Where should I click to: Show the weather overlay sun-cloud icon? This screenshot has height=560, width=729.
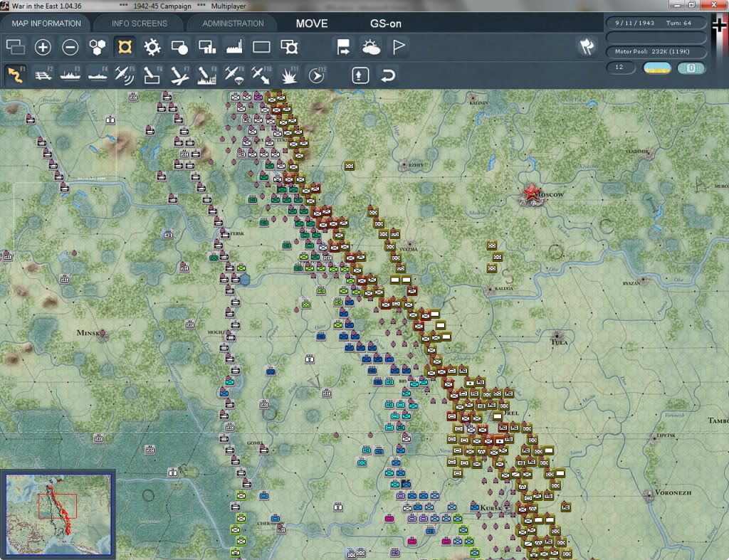point(371,47)
